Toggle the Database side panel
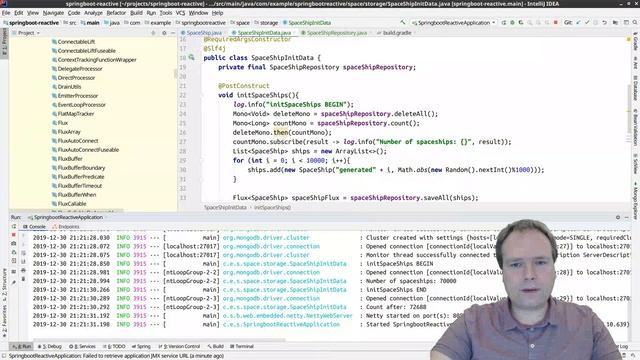This screenshot has height=360, width=640. (x=636, y=88)
